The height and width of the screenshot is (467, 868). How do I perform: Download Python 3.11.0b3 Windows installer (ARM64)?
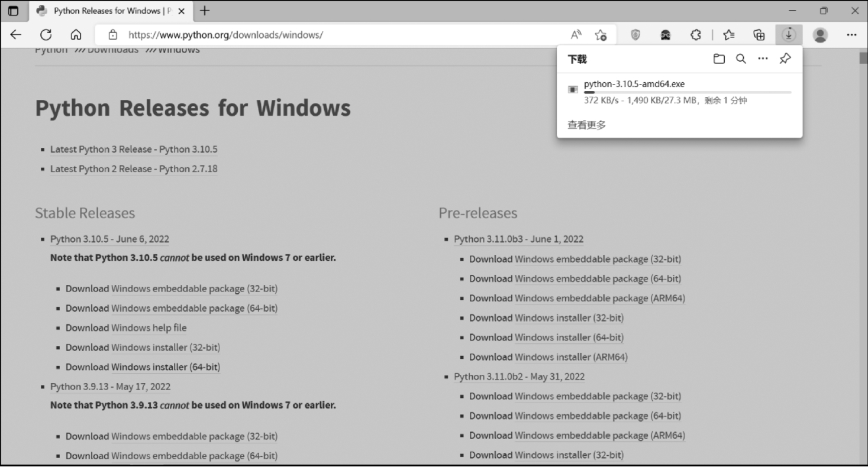coord(571,357)
